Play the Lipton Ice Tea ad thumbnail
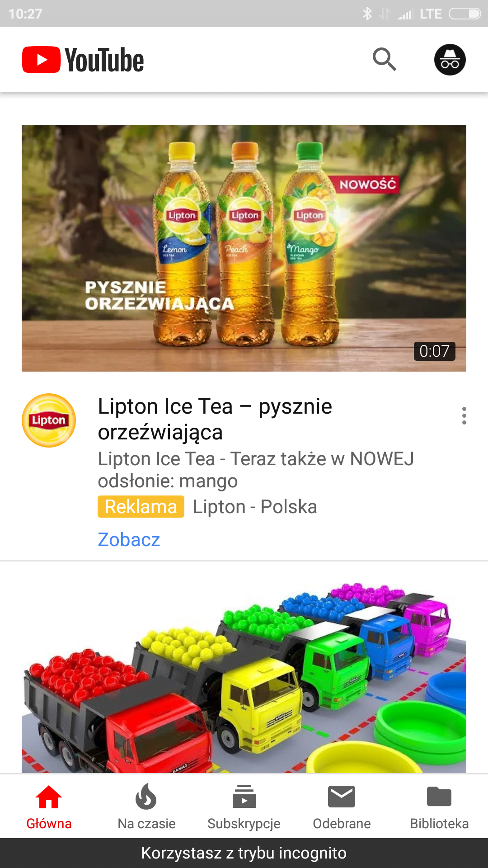The height and width of the screenshot is (868, 488). (244, 248)
